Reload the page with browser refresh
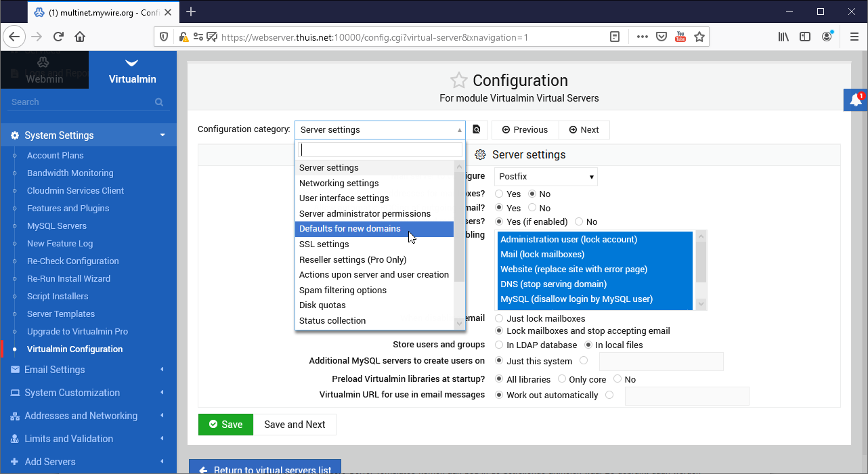Image resolution: width=868 pixels, height=474 pixels. click(x=58, y=37)
